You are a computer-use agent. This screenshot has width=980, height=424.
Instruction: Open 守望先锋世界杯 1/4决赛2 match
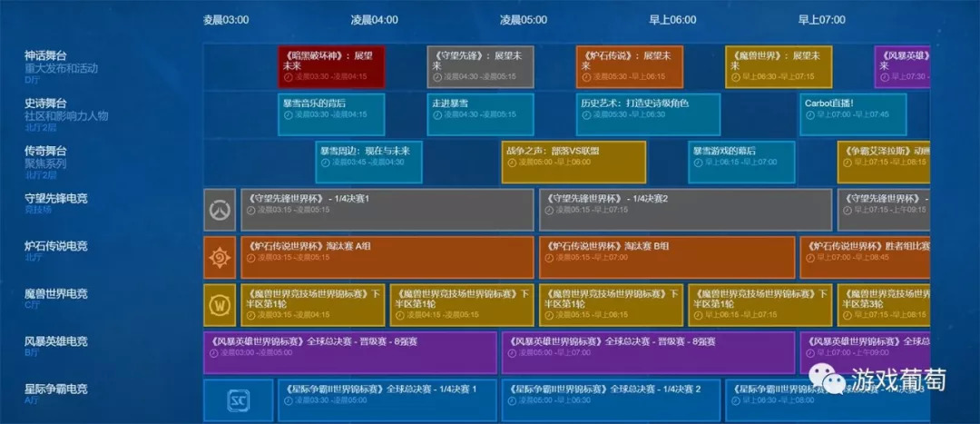(x=686, y=210)
